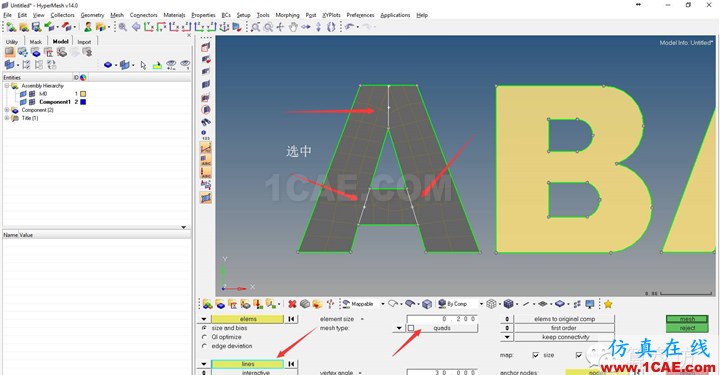The image size is (720, 375).
Task: Click the reject button
Action: pos(687,328)
